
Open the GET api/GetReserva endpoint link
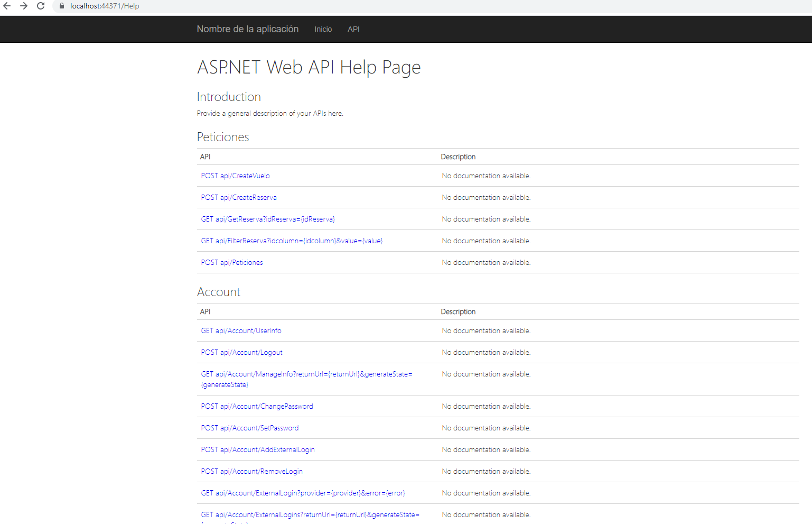(x=267, y=219)
